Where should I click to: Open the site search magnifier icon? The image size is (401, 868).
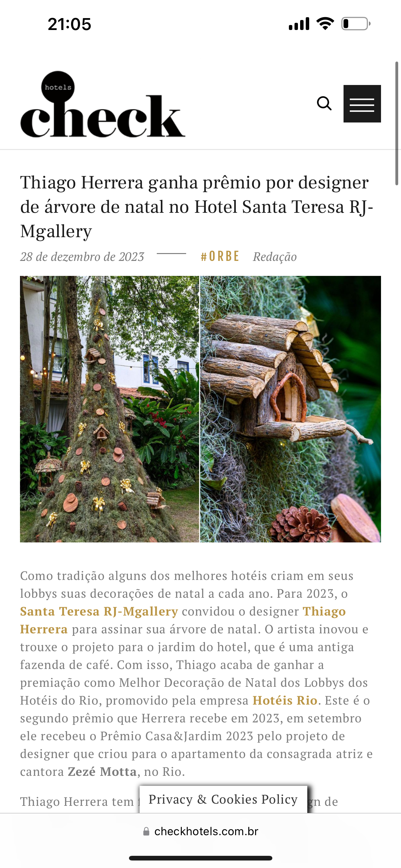point(324,103)
